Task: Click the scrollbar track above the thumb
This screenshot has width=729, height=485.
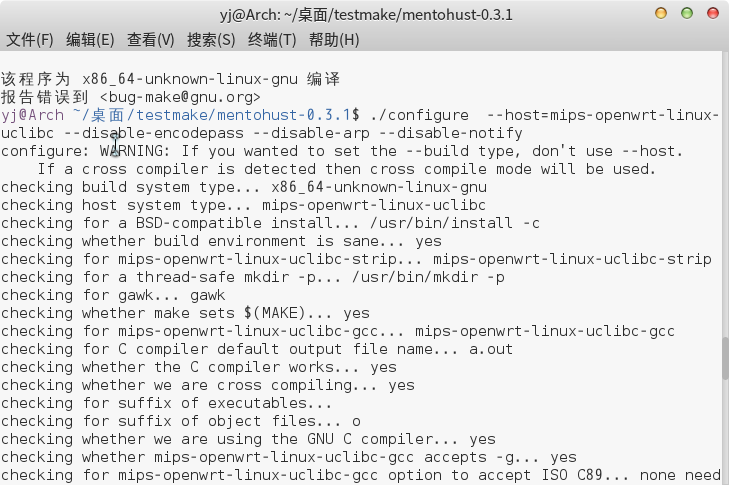Action: pos(725,193)
